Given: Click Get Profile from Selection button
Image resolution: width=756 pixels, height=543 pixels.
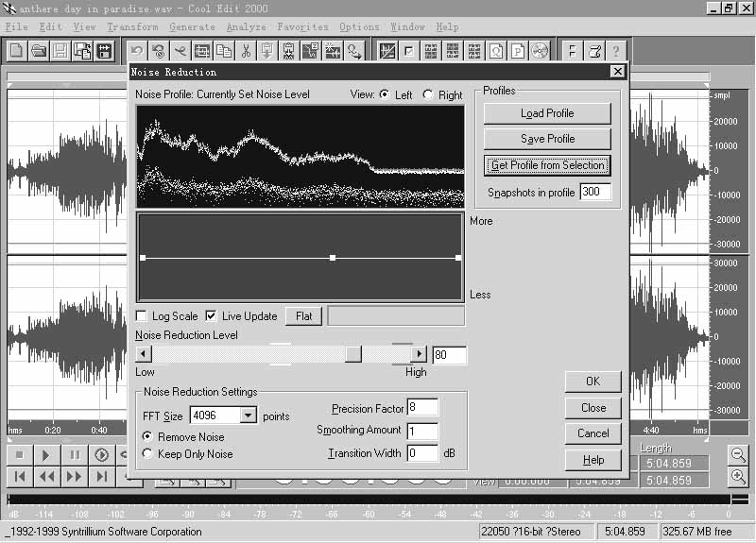Looking at the screenshot, I should [547, 165].
